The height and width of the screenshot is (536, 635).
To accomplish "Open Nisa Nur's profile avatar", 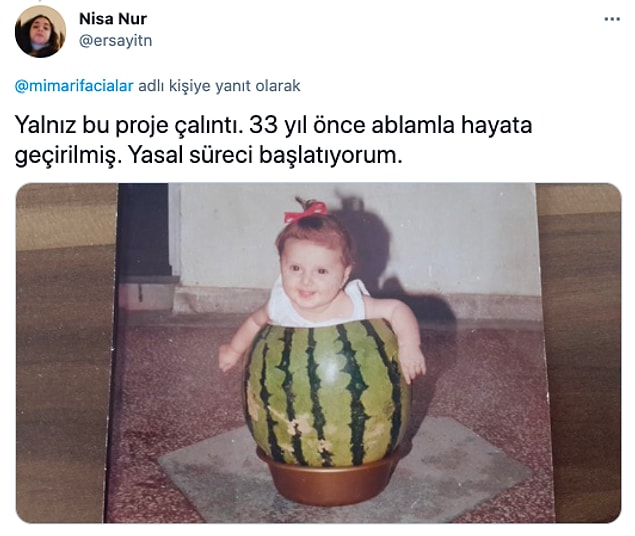I will [40, 32].
